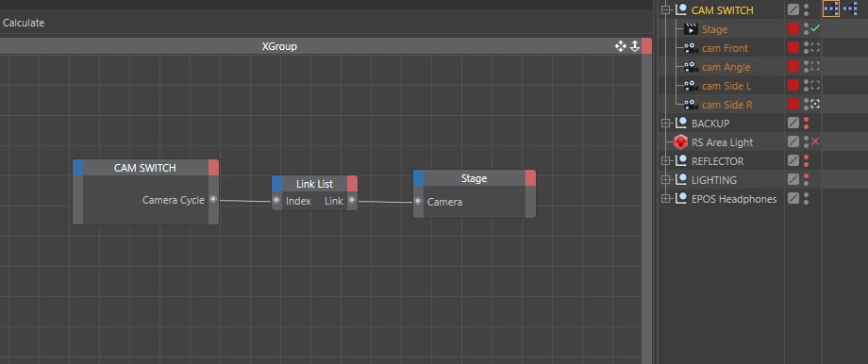The height and width of the screenshot is (364, 868).
Task: Select the cam Angle camera object
Action: point(726,67)
